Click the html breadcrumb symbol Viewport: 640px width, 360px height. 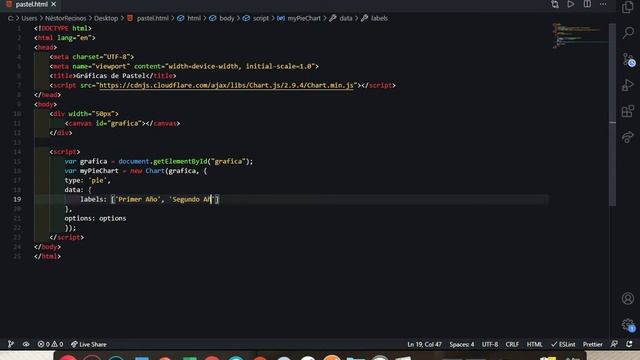(189, 18)
